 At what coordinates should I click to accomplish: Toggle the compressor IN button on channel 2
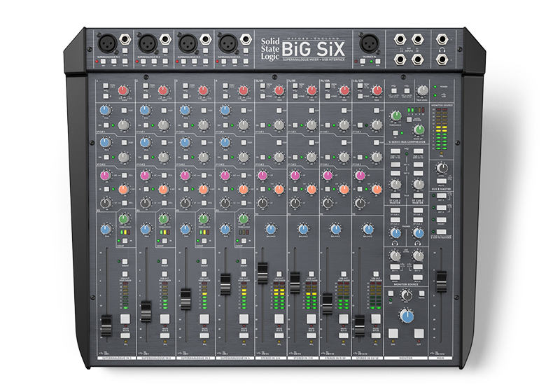point(164,241)
